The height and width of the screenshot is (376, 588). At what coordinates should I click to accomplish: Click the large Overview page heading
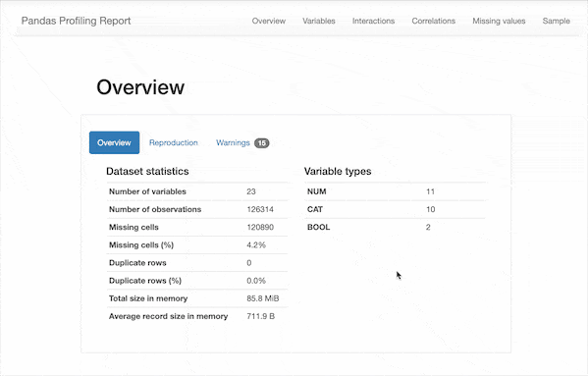140,87
